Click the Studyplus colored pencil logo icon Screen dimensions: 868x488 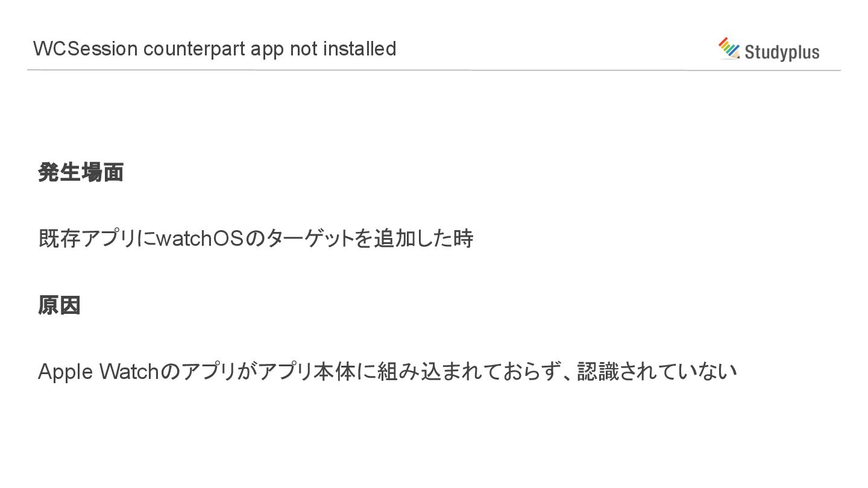729,48
